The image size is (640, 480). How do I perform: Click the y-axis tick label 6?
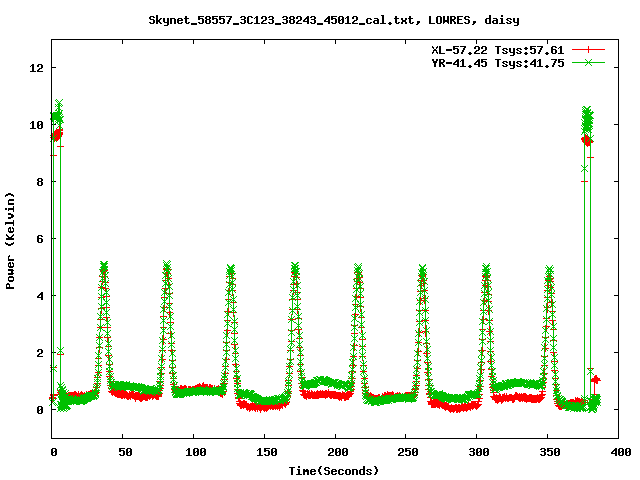coord(40,239)
